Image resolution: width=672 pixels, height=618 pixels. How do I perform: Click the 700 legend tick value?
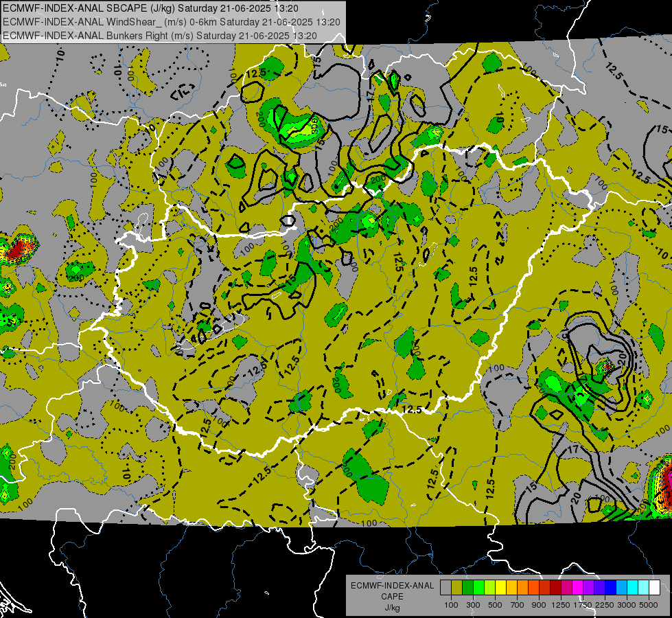517,605
